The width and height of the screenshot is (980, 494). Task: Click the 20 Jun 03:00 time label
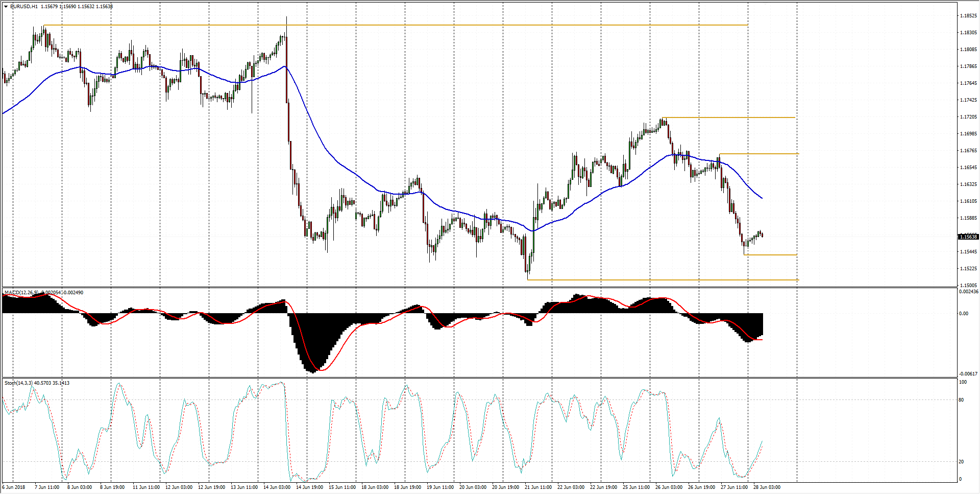pos(473,487)
